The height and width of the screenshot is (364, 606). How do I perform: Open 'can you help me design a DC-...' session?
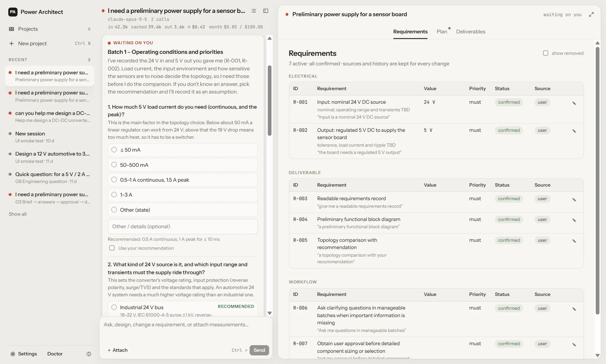50,117
